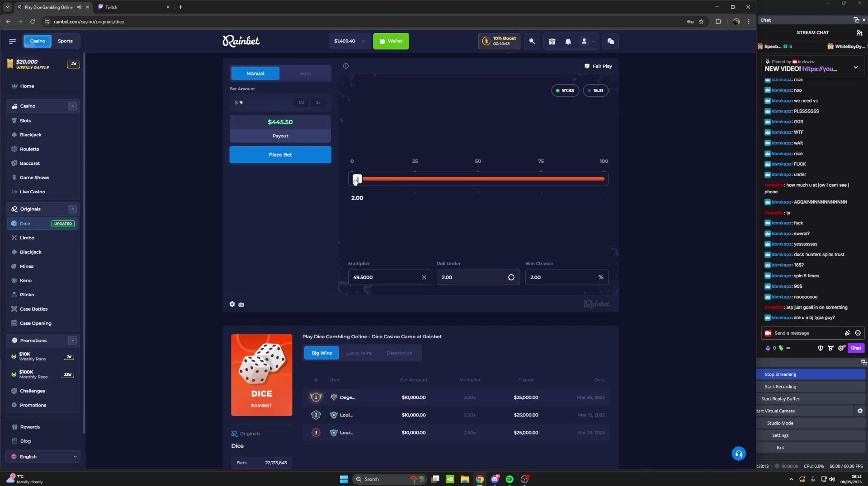Open the live support headset button
The height and width of the screenshot is (486, 868).
point(739,453)
